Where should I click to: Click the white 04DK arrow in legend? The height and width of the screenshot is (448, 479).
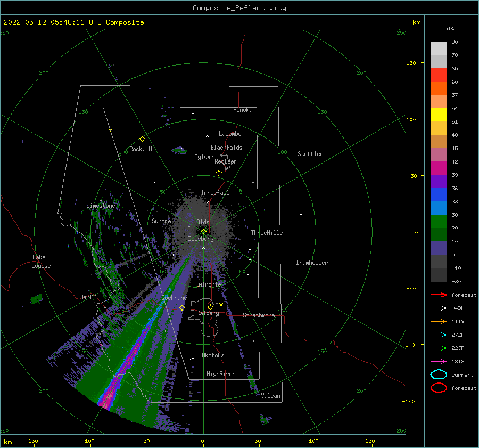pos(439,308)
